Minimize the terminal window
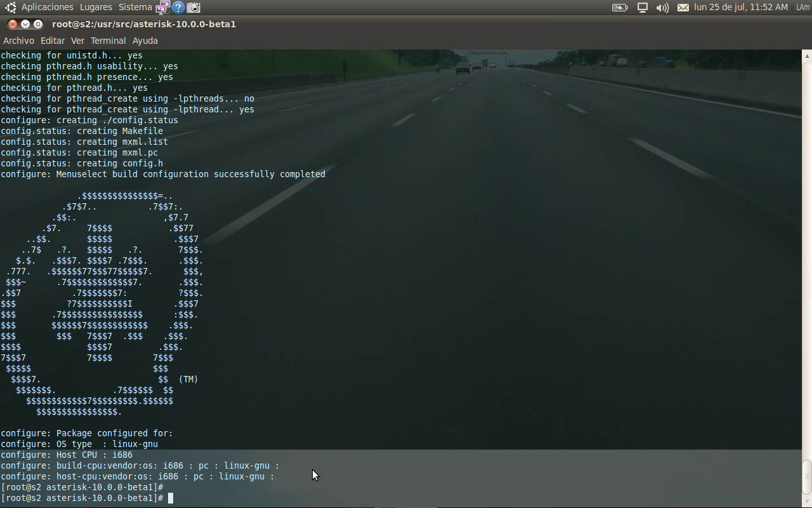This screenshot has width=812, height=508. tap(25, 24)
